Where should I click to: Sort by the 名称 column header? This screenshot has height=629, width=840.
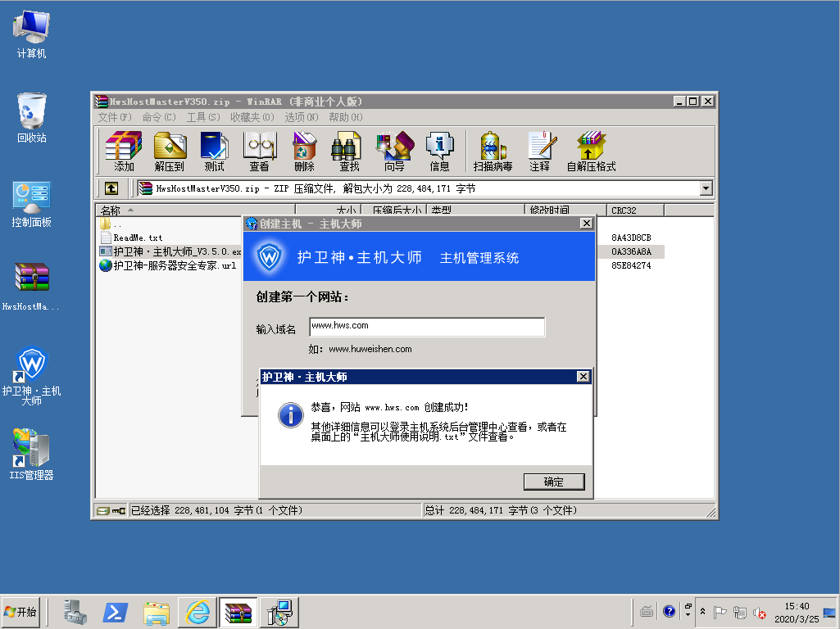(195, 210)
